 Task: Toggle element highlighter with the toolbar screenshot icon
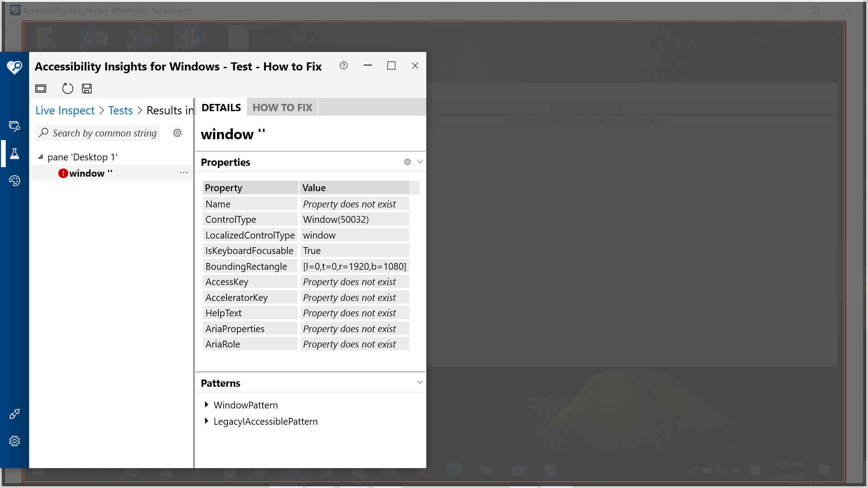[41, 88]
